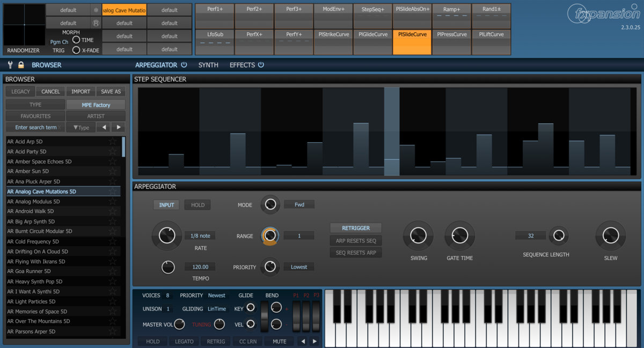644x348 pixels.
Task: Click the GATE TIME knob
Action: pyautogui.click(x=459, y=235)
